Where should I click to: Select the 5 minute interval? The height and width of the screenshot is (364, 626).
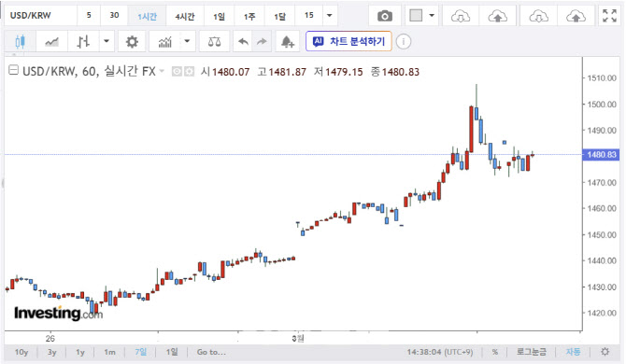click(89, 15)
